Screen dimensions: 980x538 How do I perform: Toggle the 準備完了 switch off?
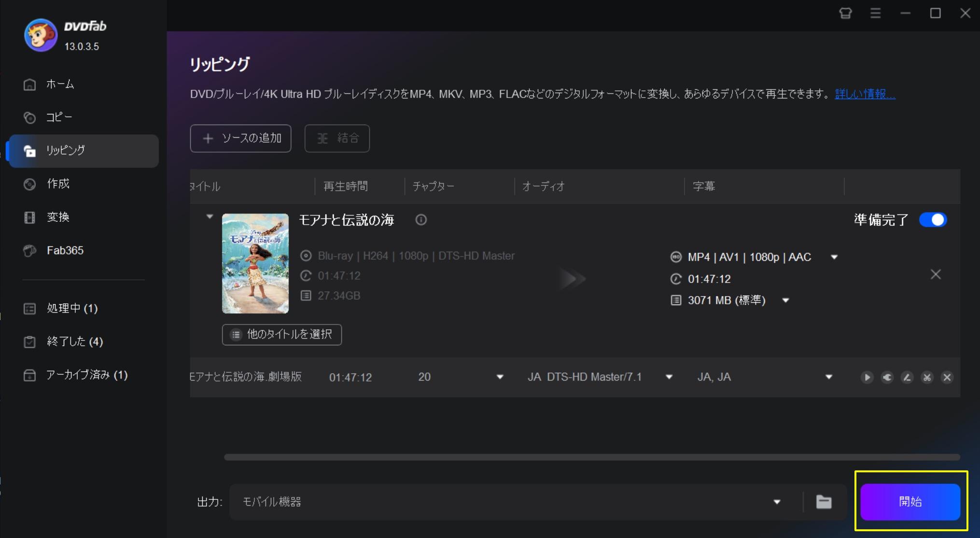(x=933, y=220)
